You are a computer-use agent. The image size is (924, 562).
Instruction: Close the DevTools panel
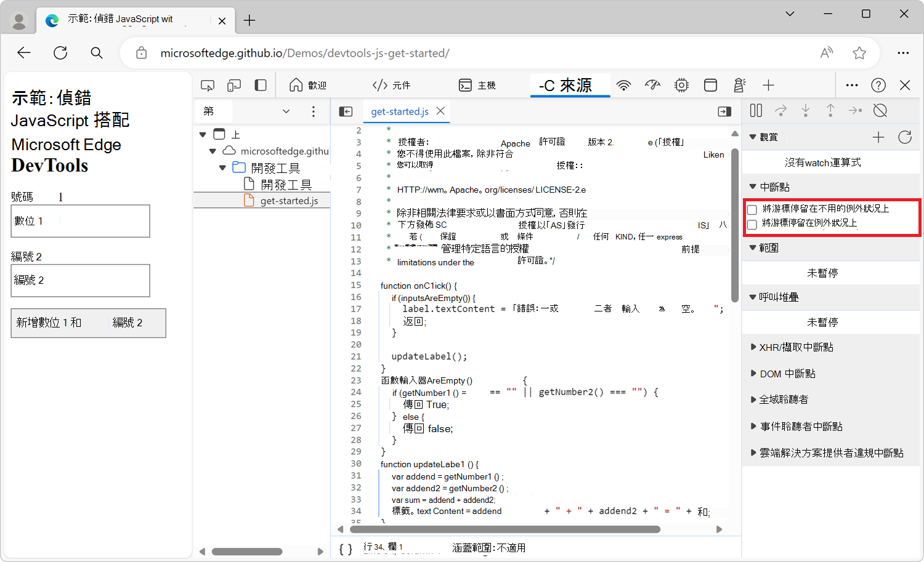tap(905, 85)
